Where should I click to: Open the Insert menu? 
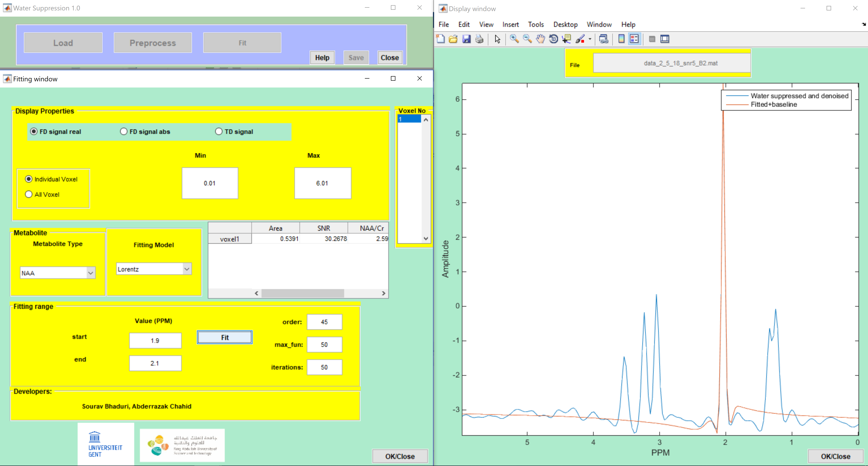(510, 24)
